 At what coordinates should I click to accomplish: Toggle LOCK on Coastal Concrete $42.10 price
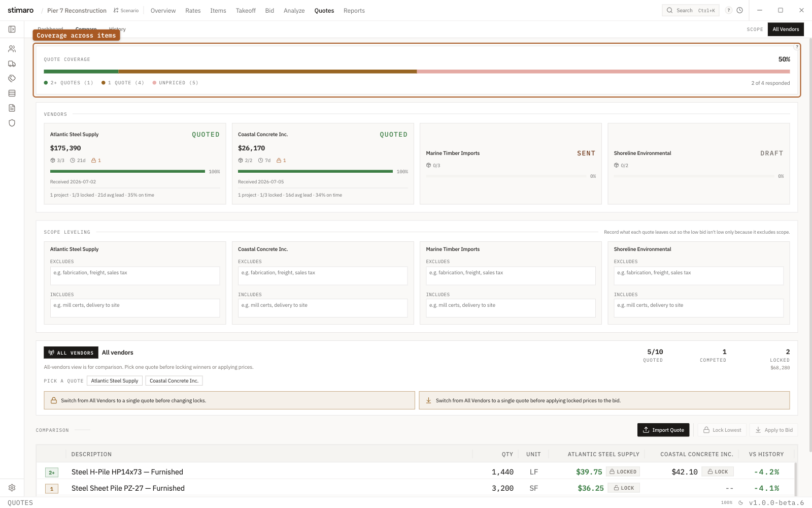pyautogui.click(x=718, y=471)
